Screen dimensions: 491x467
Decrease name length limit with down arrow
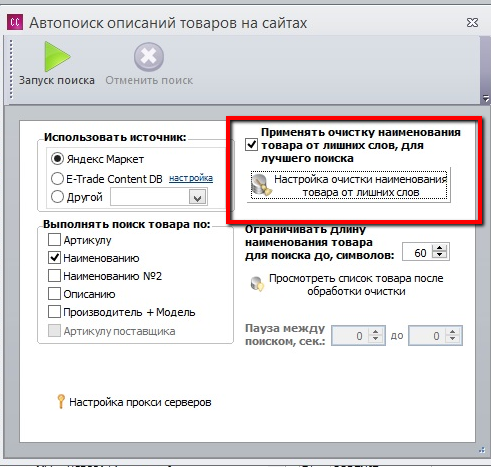pyautogui.click(x=440, y=256)
